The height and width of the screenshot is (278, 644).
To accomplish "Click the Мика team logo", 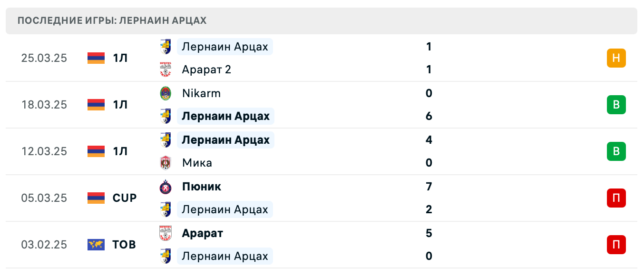I will tap(166, 163).
